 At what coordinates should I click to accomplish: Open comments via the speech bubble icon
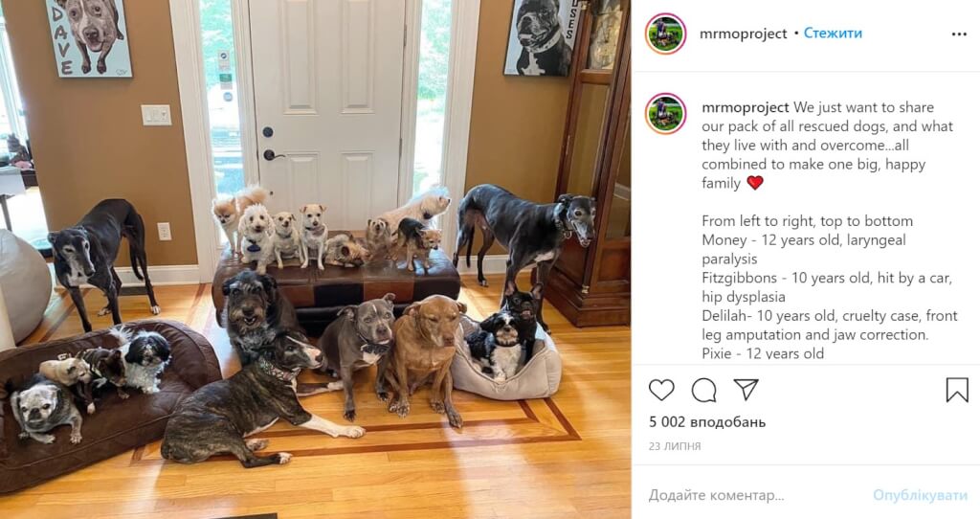pos(703,390)
